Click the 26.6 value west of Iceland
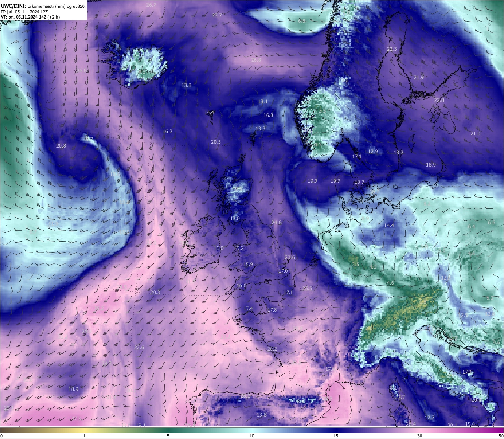504x439 pixels. (x=82, y=71)
